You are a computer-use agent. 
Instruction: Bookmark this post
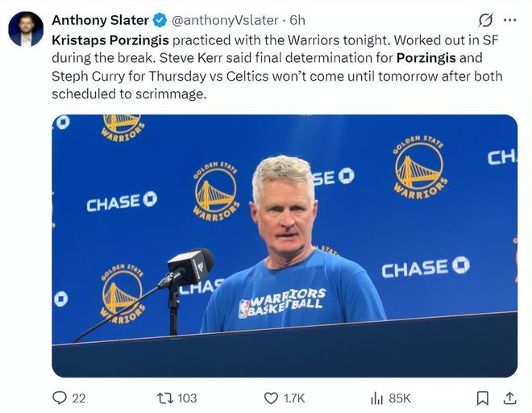pyautogui.click(x=482, y=398)
